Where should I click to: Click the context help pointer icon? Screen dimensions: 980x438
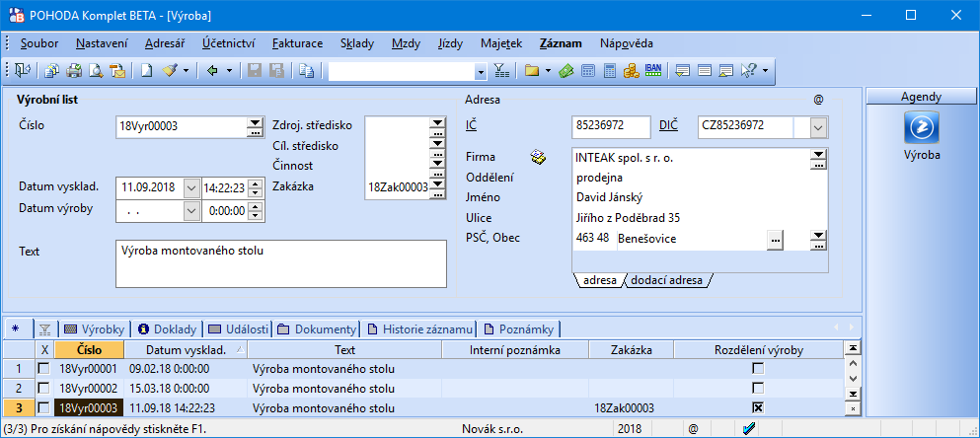click(748, 71)
